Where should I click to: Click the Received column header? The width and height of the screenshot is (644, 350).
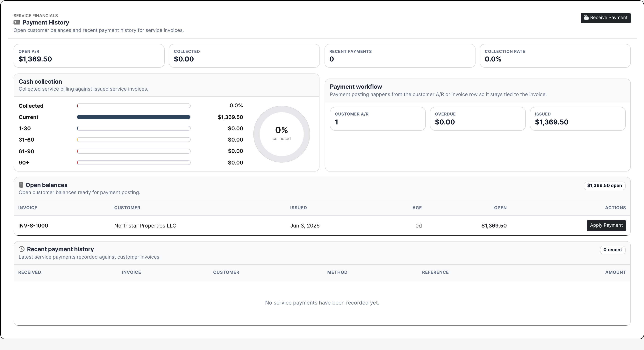click(x=30, y=272)
